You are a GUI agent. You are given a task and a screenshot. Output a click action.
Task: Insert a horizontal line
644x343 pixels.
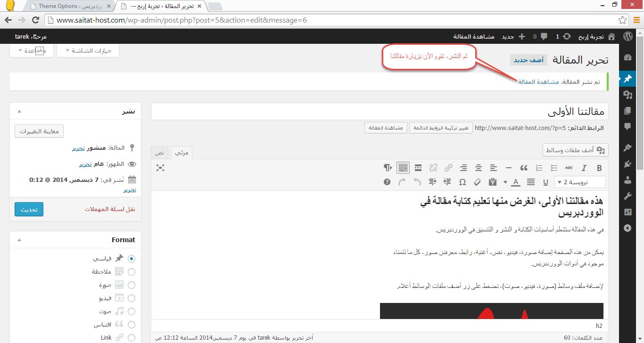[509, 168]
